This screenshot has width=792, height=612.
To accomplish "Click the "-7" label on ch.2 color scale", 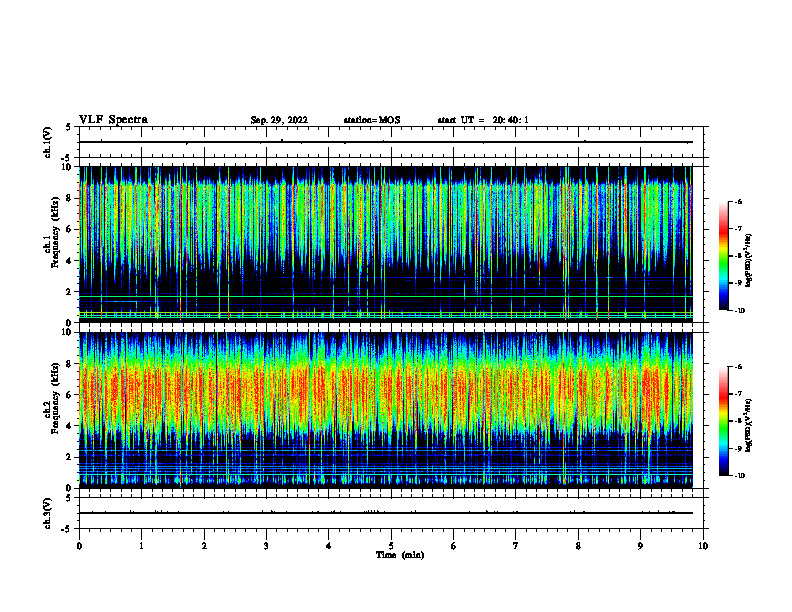I will tap(738, 394).
